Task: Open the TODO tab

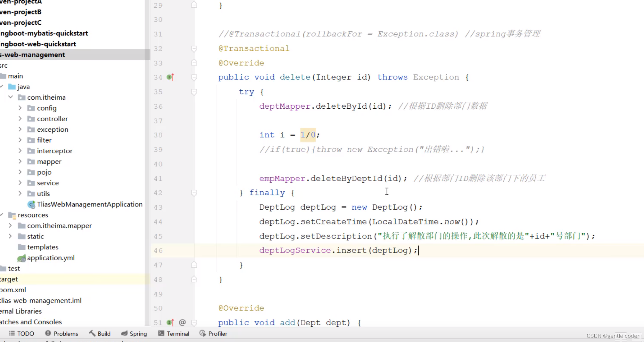Action: click(x=21, y=334)
